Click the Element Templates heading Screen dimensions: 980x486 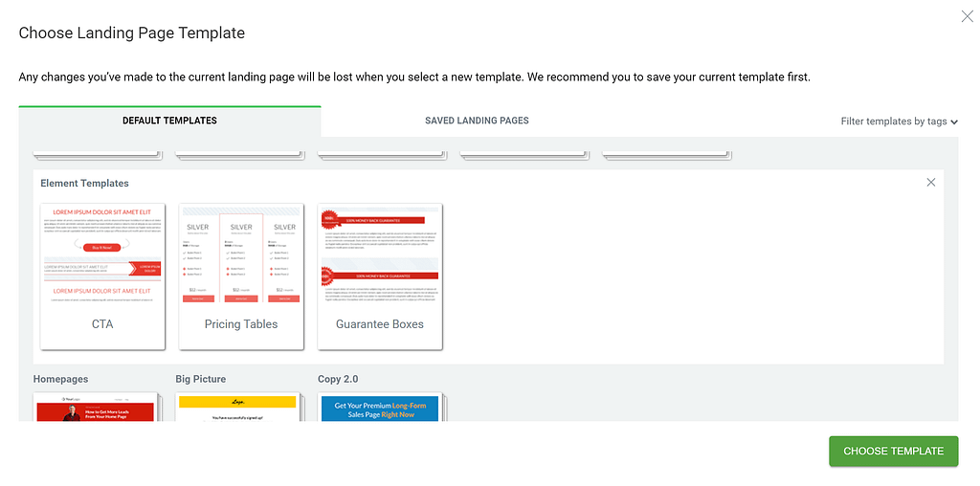click(84, 183)
